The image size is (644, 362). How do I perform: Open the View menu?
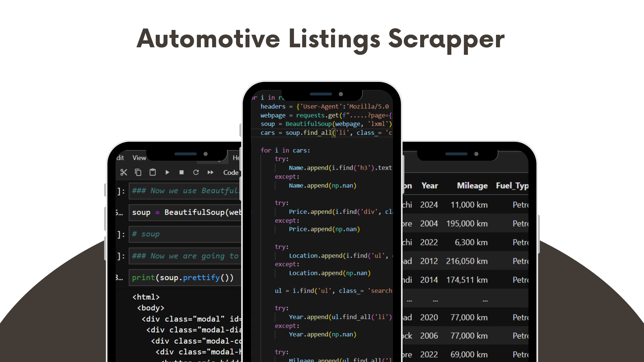point(139,158)
